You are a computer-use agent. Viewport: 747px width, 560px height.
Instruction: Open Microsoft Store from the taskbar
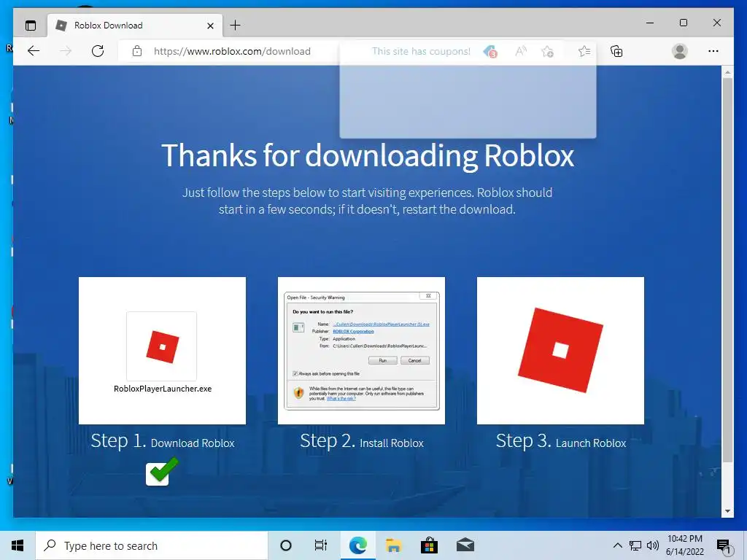[x=429, y=545]
